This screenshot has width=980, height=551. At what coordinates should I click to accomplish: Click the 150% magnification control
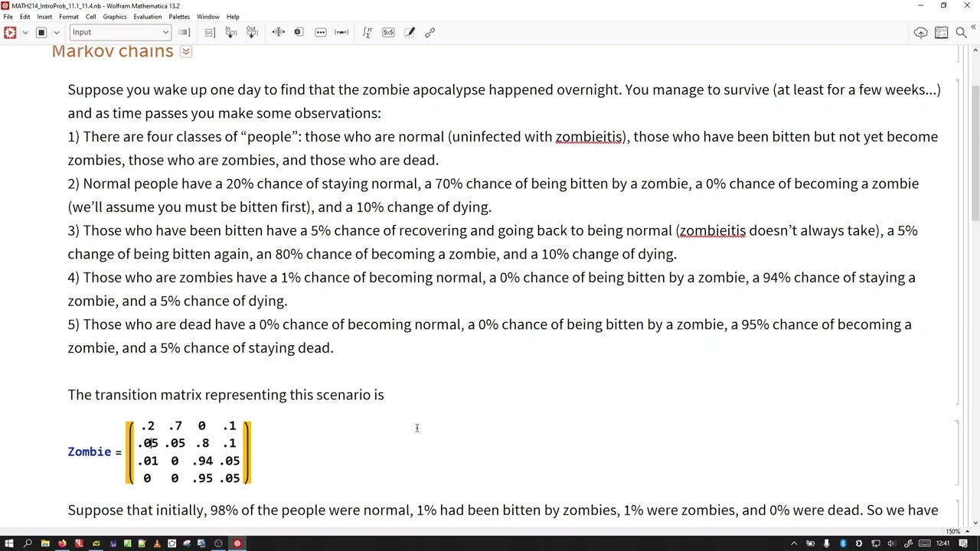(x=955, y=531)
